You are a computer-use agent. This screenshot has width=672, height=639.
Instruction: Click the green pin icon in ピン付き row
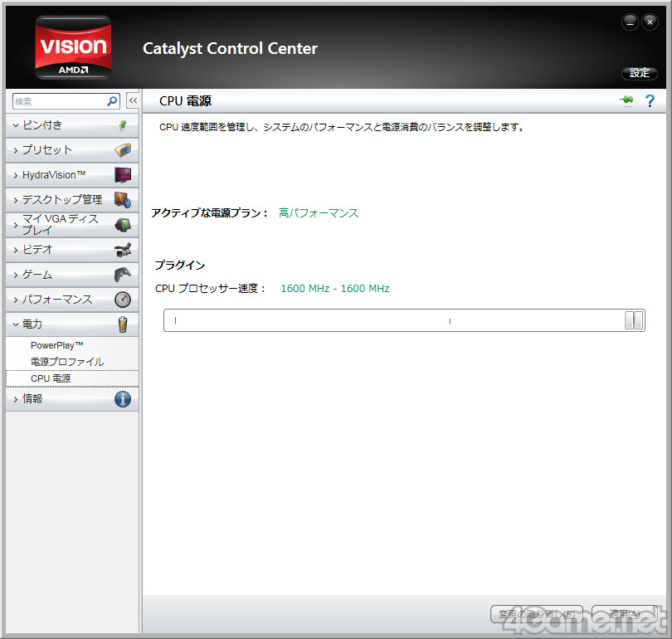[x=123, y=125]
